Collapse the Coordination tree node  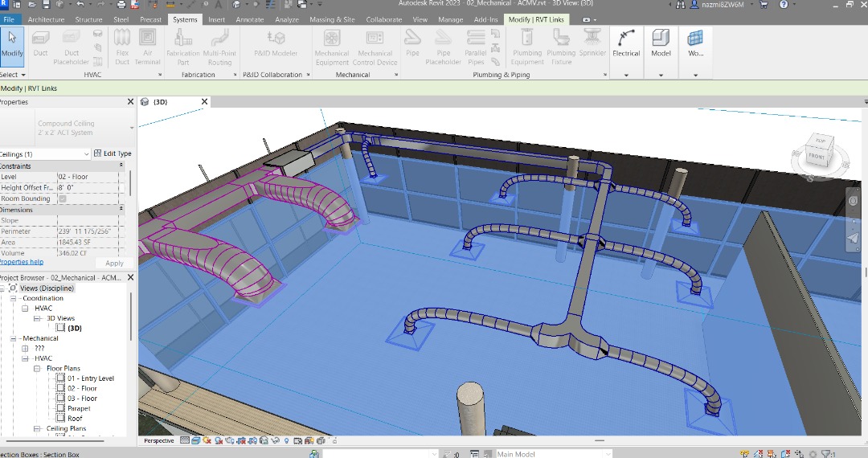coord(14,298)
